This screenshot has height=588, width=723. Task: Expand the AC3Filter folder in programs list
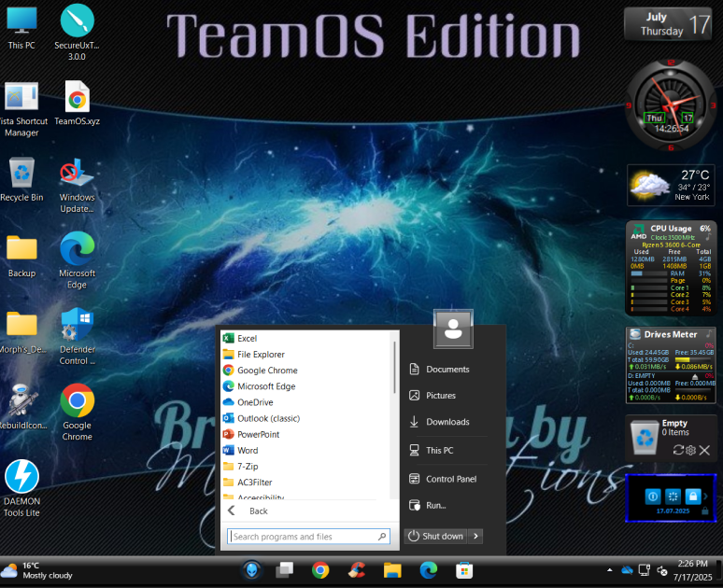click(306, 483)
